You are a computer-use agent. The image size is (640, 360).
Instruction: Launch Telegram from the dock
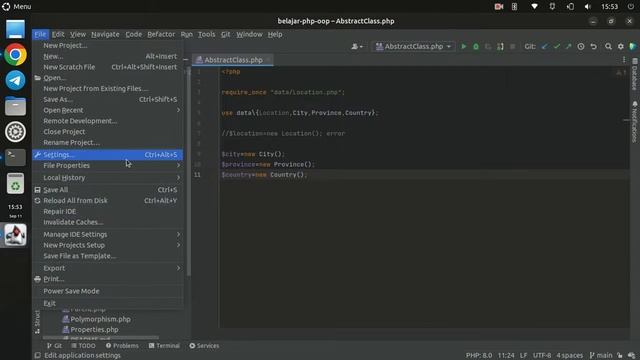(x=15, y=80)
